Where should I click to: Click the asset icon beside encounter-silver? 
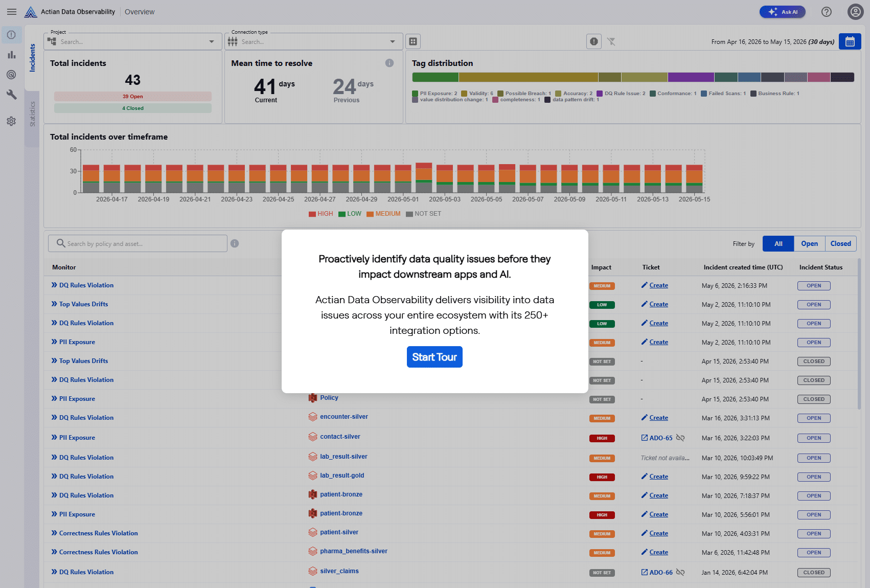click(313, 417)
